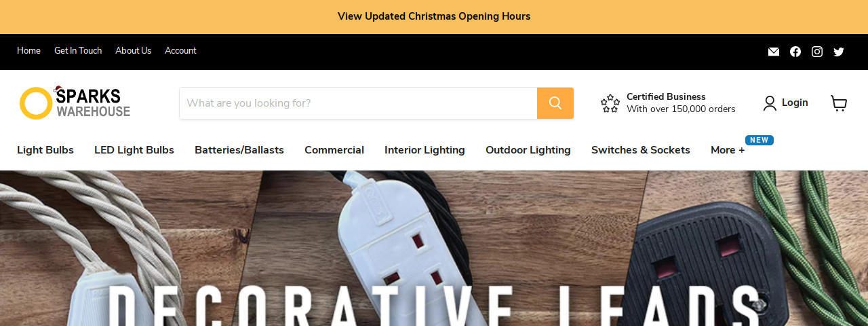This screenshot has width=868, height=326.
Task: Open the Instagram social icon
Action: 817,52
